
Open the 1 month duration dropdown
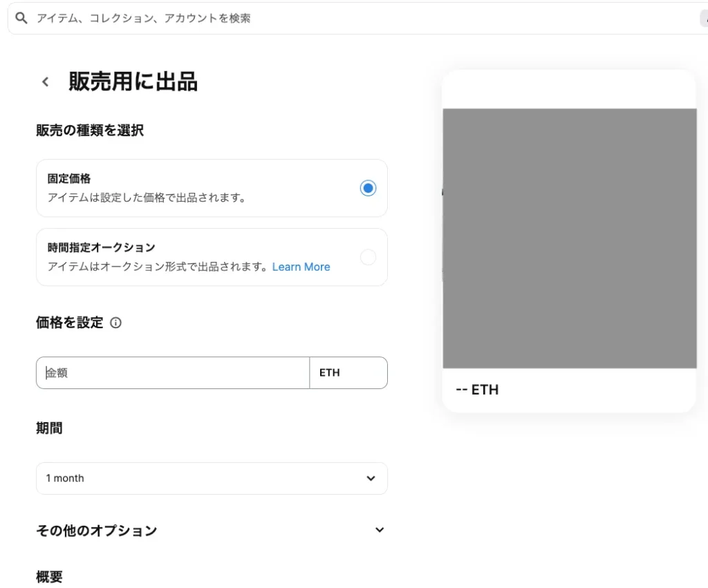(x=212, y=478)
